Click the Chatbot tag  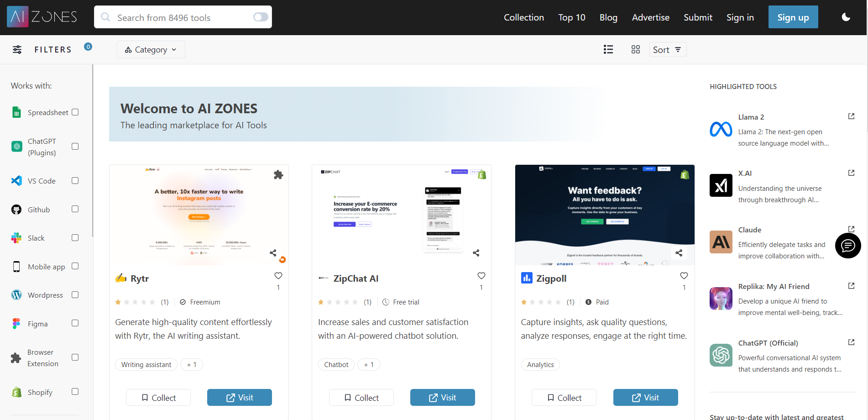click(336, 364)
